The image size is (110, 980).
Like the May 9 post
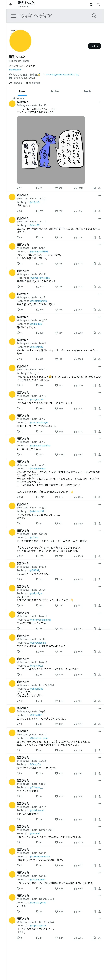tap(57, 359)
